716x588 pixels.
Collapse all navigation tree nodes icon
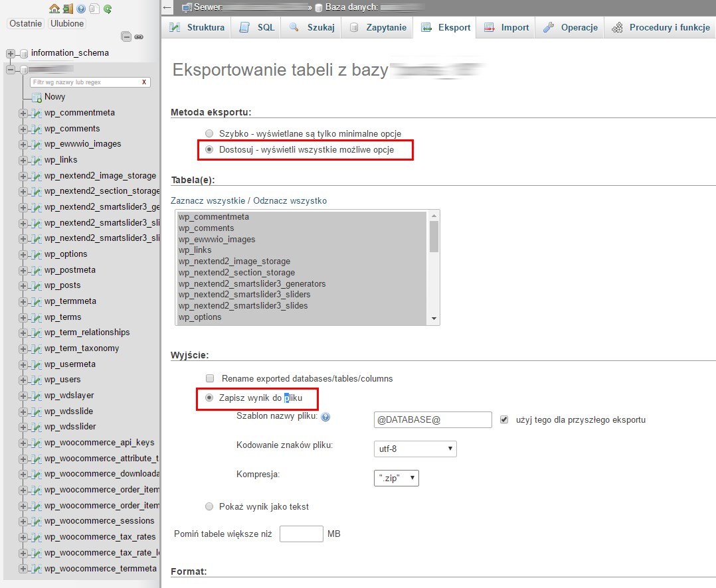126,37
